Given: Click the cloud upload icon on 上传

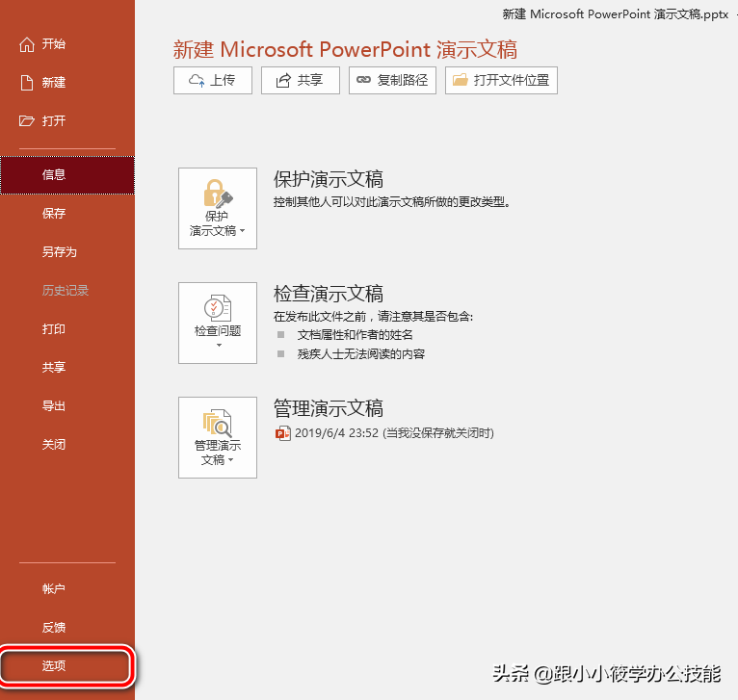Looking at the screenshot, I should pyautogui.click(x=197, y=81).
